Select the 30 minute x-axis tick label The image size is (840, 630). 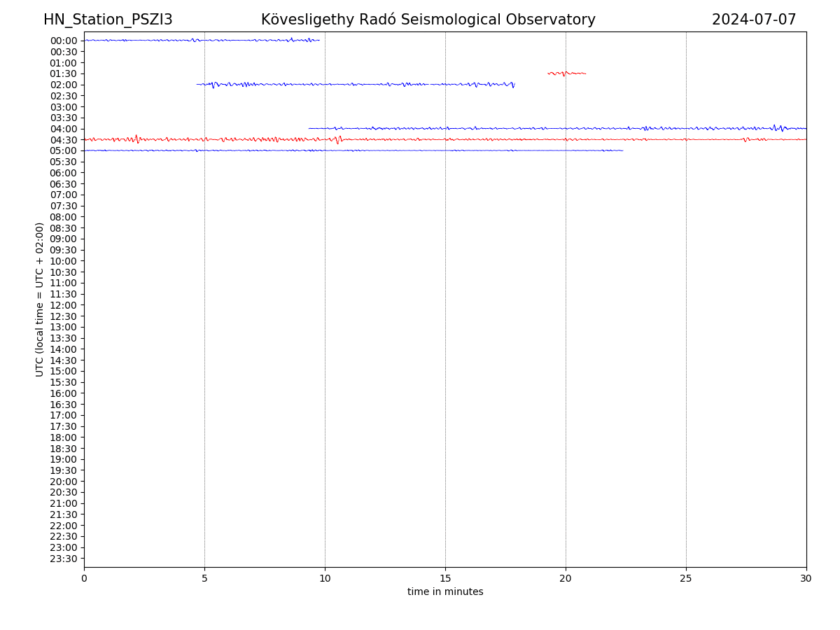pyautogui.click(x=806, y=579)
